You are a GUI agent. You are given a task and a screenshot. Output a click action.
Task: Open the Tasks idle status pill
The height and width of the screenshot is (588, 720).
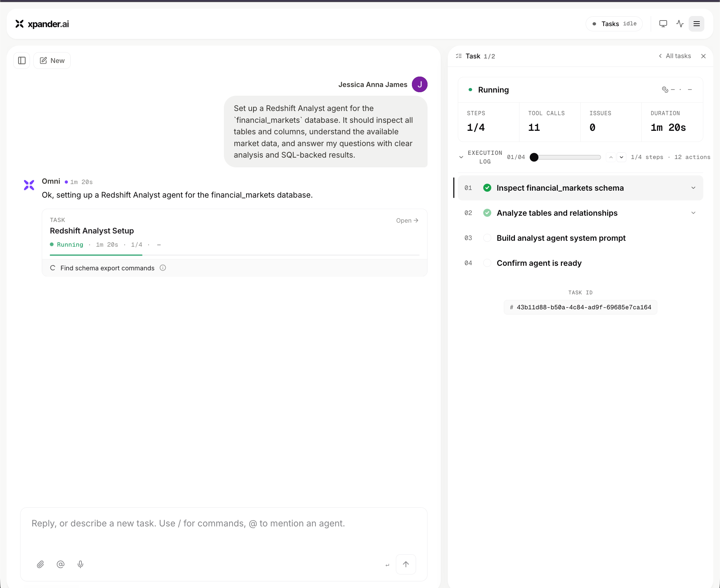coord(614,24)
